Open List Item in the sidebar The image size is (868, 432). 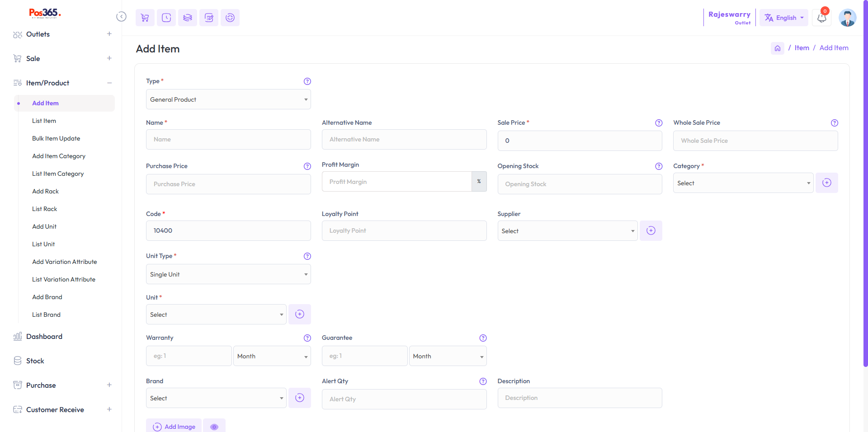click(44, 121)
